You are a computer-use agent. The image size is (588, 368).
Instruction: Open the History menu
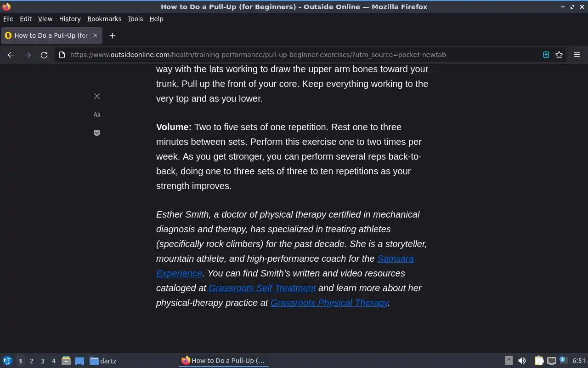click(70, 19)
